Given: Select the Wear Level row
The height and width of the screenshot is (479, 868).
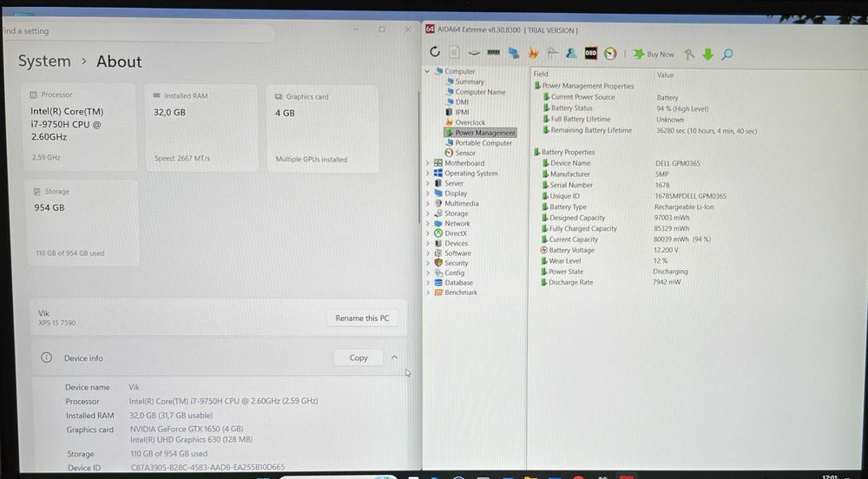Looking at the screenshot, I should (x=604, y=261).
